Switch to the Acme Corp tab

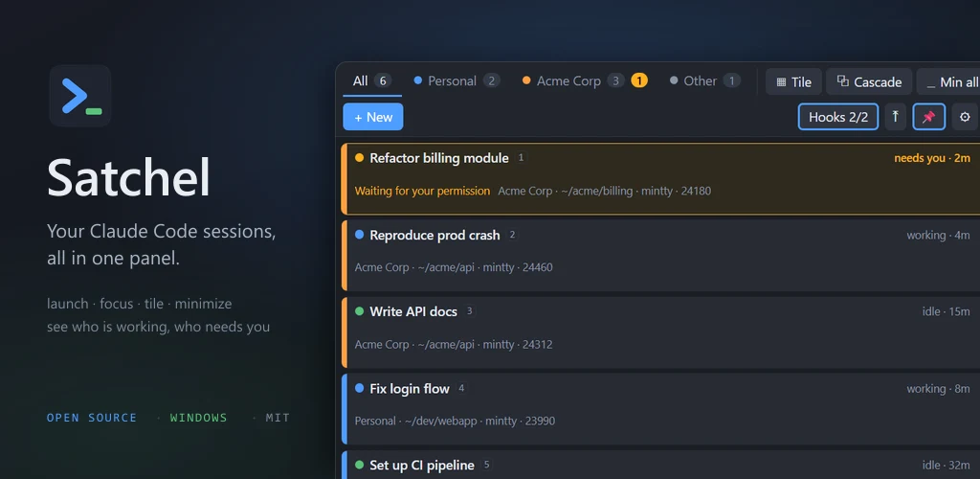(x=585, y=81)
